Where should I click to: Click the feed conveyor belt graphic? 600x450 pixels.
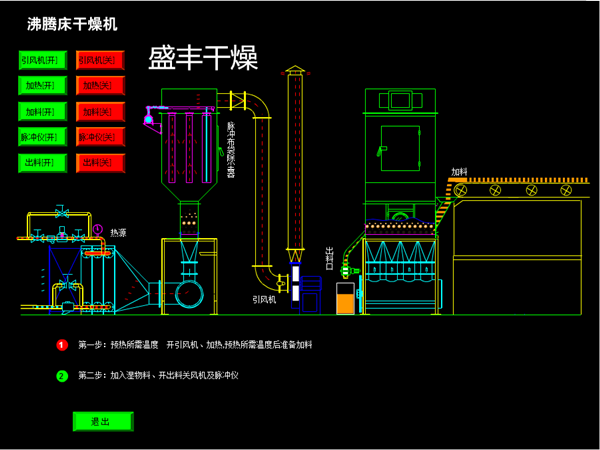[x=520, y=189]
